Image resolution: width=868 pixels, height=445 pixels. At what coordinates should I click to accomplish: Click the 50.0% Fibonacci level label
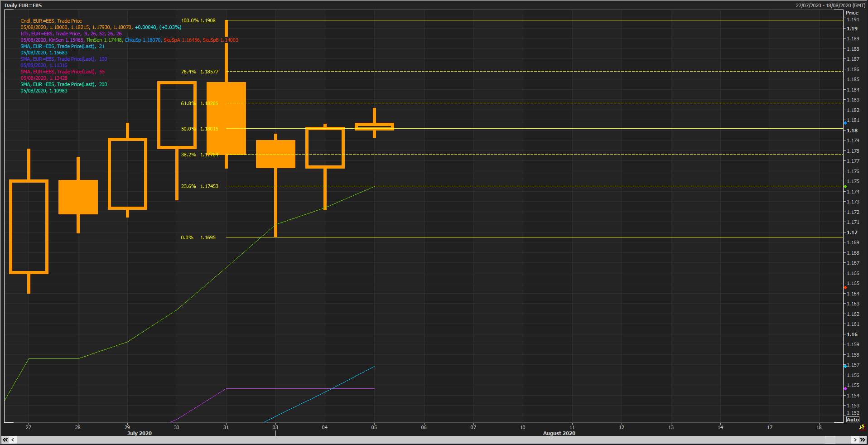[x=200, y=129]
